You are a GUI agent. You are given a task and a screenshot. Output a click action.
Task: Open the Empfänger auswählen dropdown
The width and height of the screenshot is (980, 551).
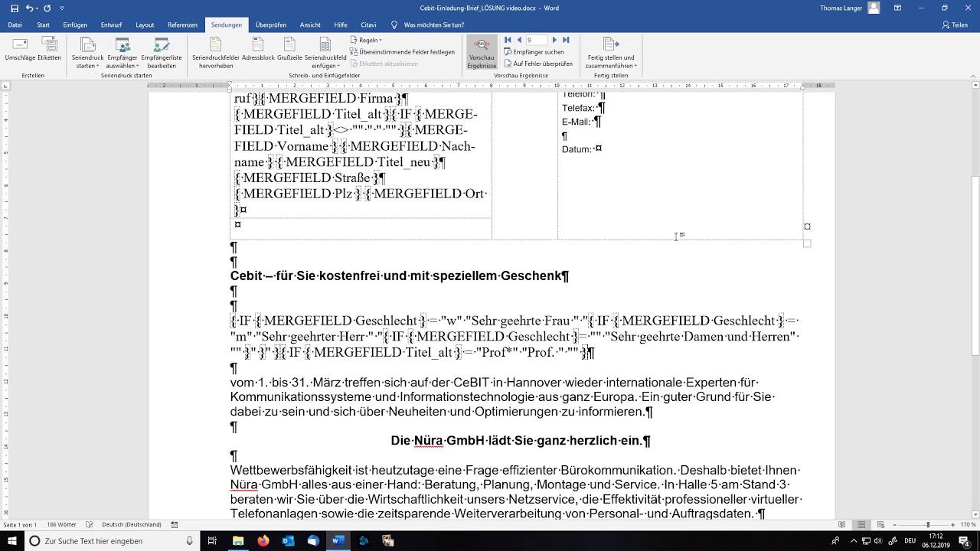[x=122, y=53]
